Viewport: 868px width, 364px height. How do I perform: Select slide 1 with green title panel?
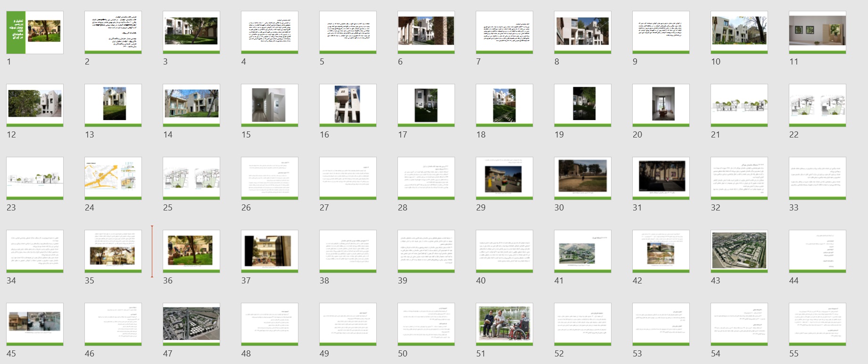pos(35,32)
